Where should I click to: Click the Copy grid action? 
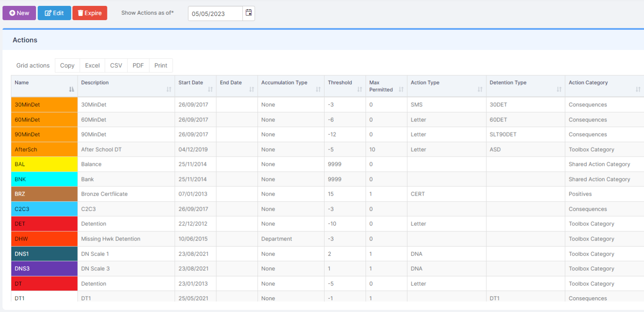pos(67,66)
